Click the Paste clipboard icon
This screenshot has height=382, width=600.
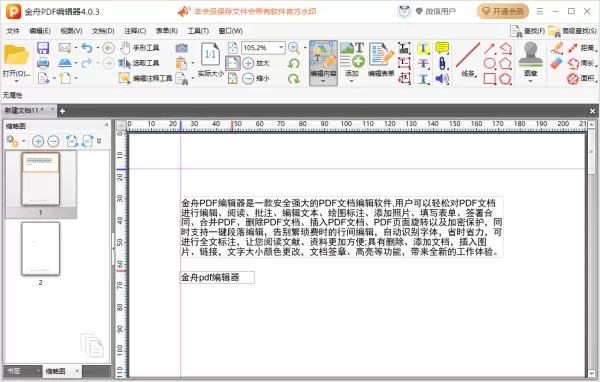coord(181,63)
